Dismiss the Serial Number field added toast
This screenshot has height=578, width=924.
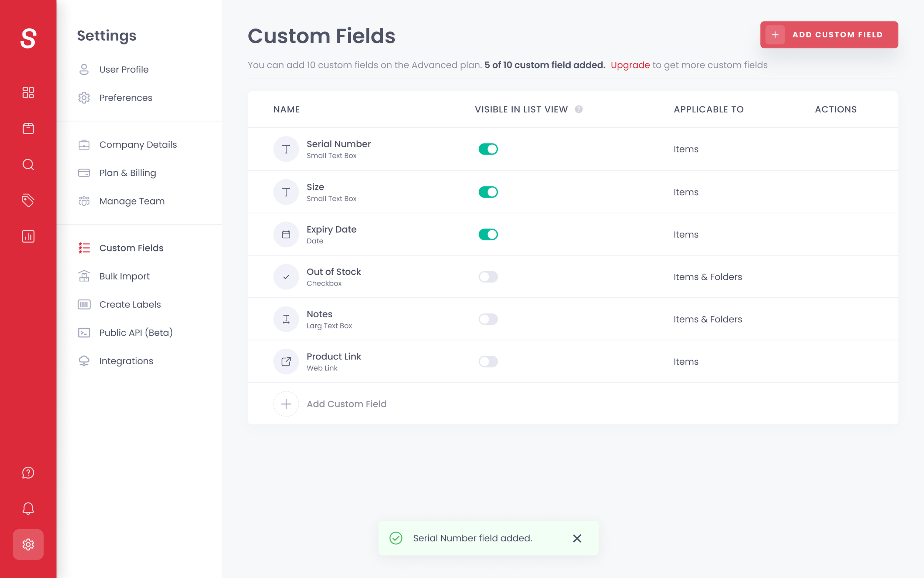[x=577, y=538]
